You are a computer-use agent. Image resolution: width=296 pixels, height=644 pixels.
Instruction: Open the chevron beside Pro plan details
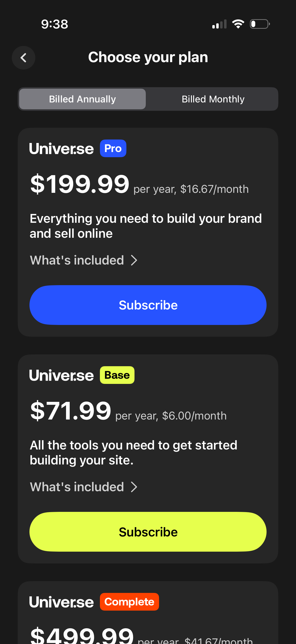(134, 260)
